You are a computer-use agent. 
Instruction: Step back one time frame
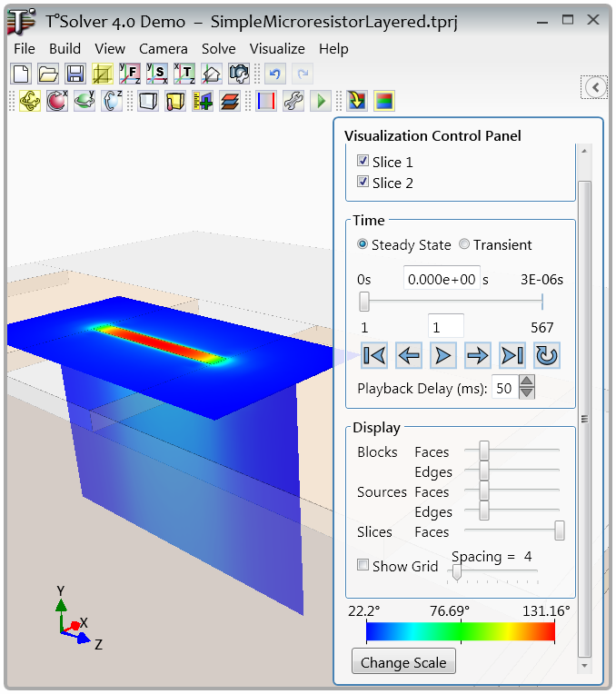409,355
